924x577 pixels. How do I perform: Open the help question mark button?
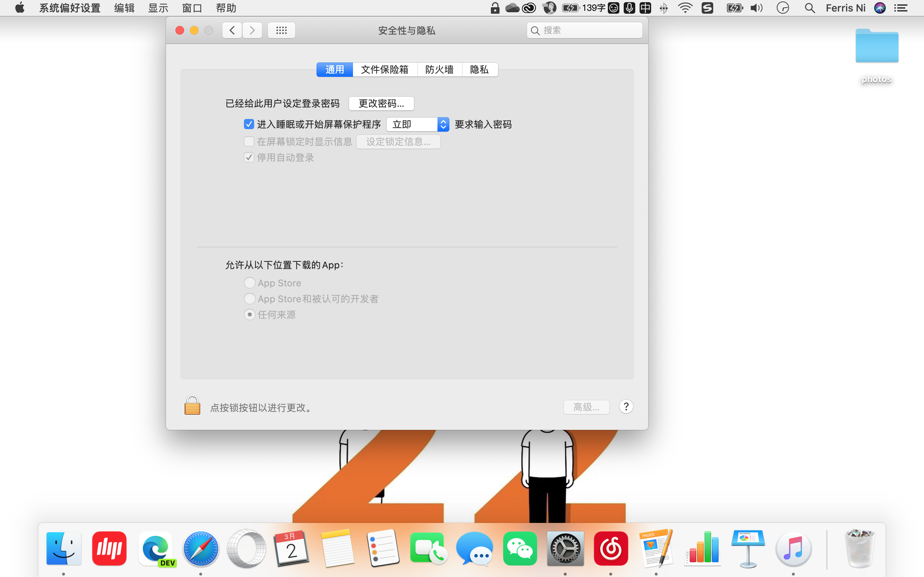click(626, 407)
